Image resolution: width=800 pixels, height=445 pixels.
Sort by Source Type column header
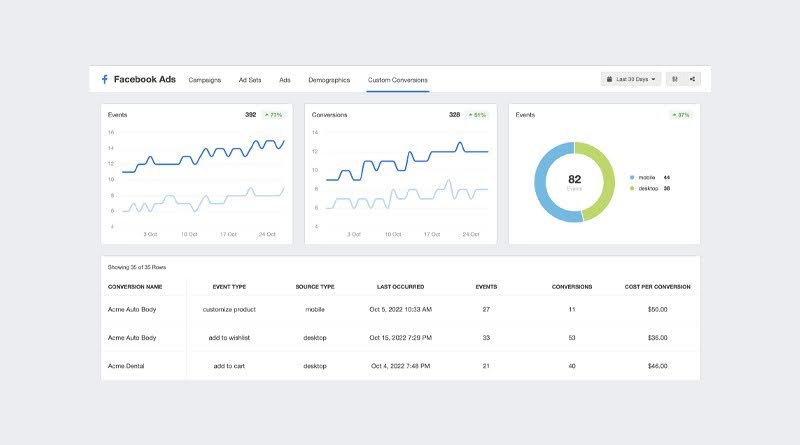315,287
